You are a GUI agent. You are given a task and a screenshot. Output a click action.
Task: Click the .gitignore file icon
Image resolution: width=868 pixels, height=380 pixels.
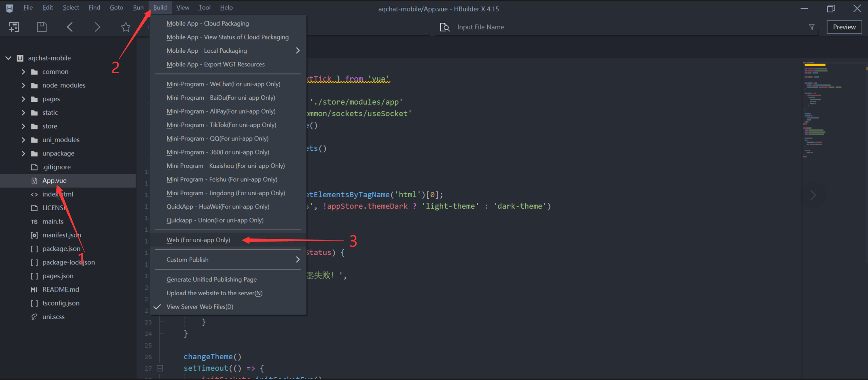coord(34,167)
